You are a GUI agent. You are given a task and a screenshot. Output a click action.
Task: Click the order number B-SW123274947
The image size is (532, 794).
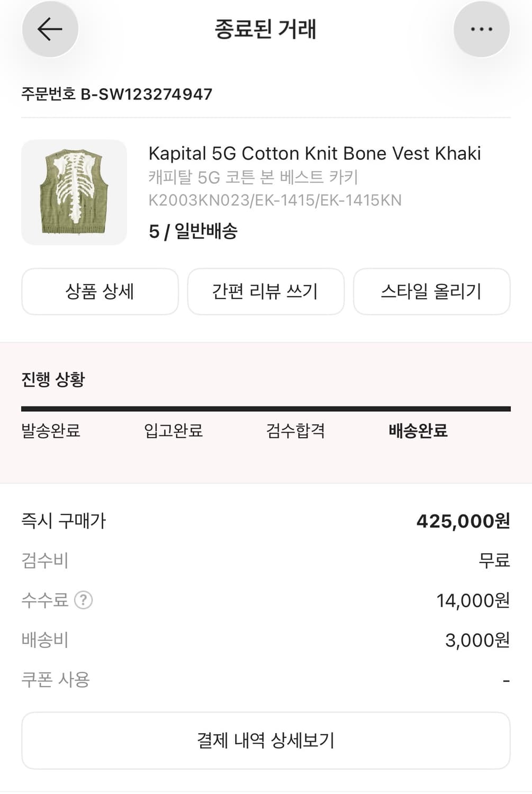(115, 94)
